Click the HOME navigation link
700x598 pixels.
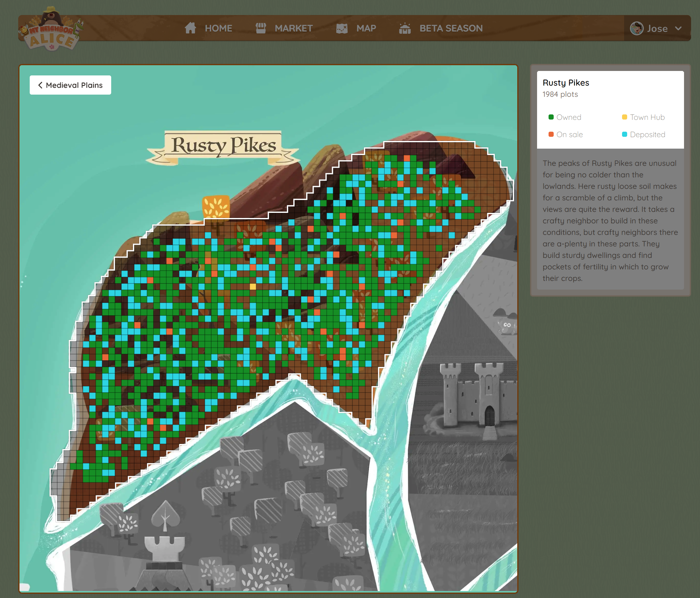pyautogui.click(x=218, y=28)
